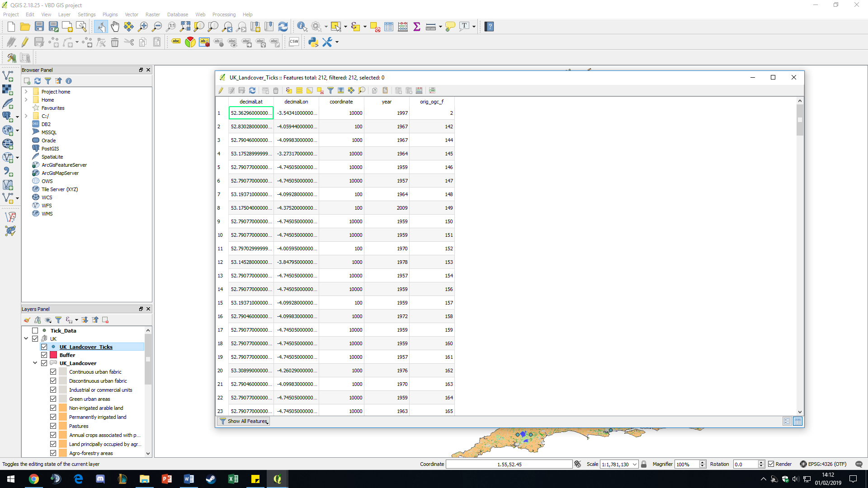
Task: Open Show All Features filter dropdown
Action: (x=244, y=421)
